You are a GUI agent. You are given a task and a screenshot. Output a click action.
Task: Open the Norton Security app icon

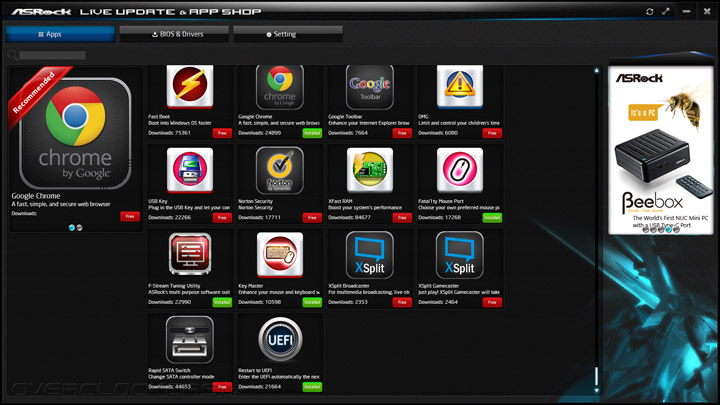(x=280, y=170)
